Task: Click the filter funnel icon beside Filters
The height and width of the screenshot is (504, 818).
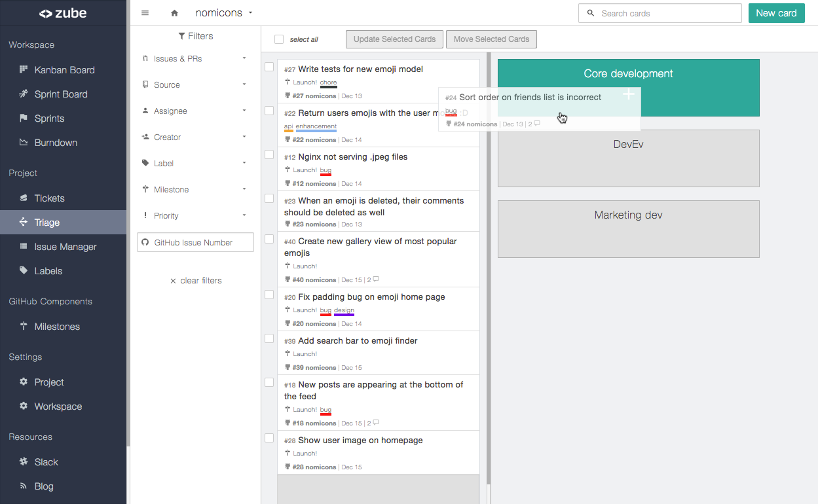Action: 181,36
